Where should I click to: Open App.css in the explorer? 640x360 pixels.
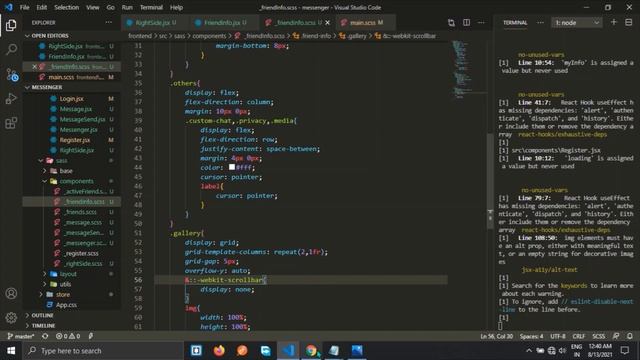(x=66, y=304)
